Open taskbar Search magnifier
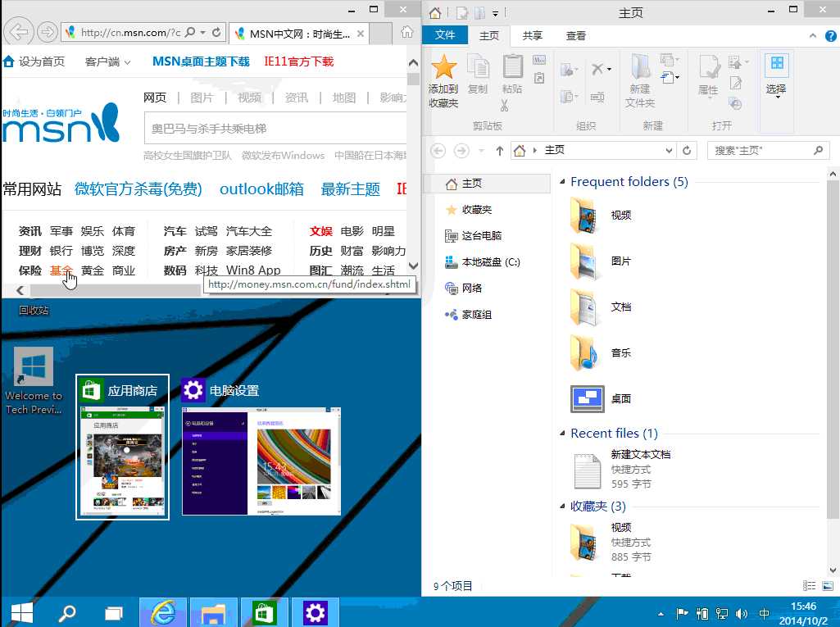The height and width of the screenshot is (627, 840). 67,612
